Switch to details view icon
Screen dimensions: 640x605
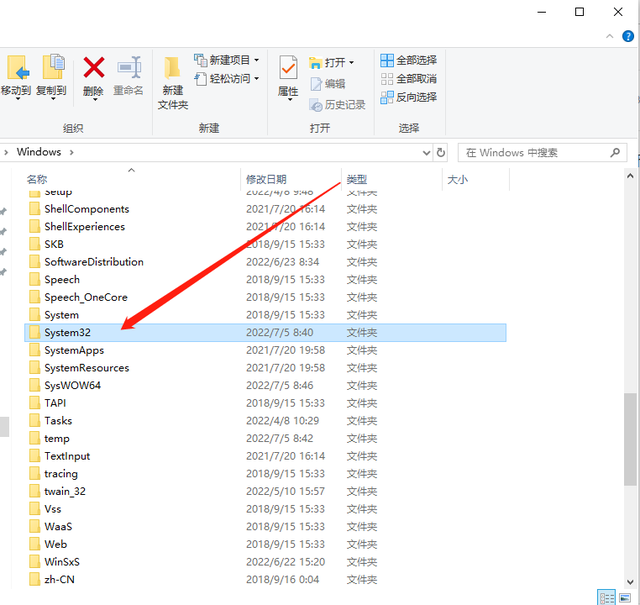point(606,597)
